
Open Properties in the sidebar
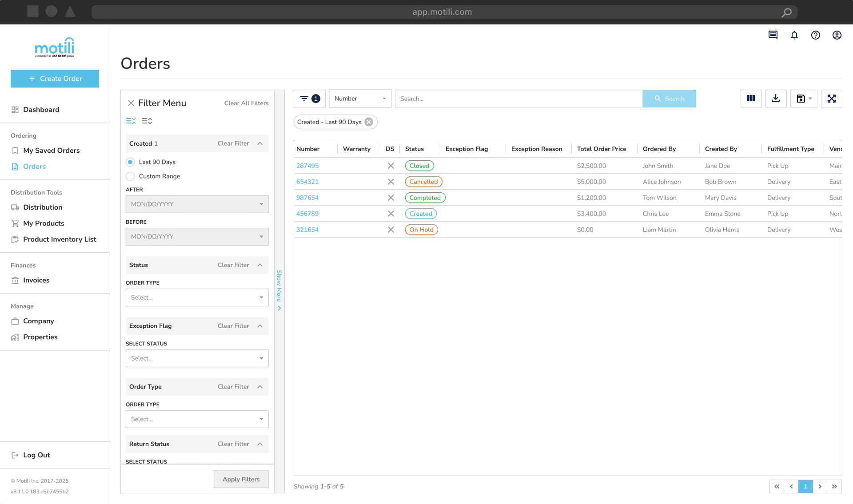[40, 337]
